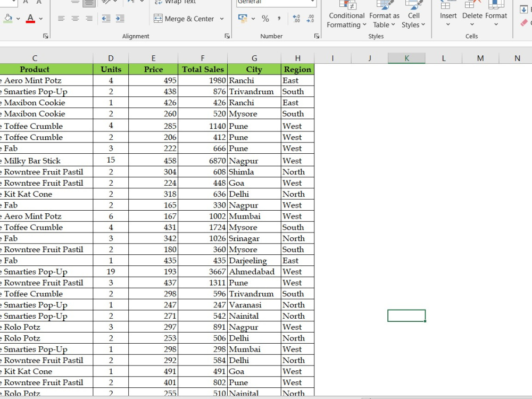Click the Clear eraser icon

tap(524, 23)
